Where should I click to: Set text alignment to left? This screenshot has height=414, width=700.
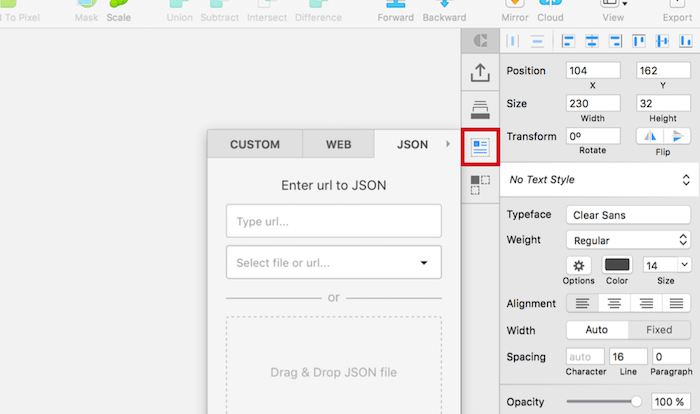[x=582, y=303]
